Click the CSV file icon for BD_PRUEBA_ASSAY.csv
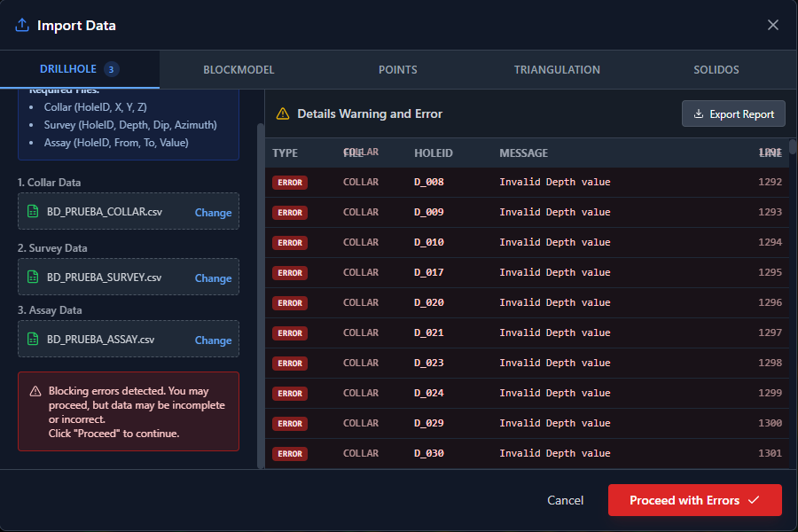 (33, 340)
